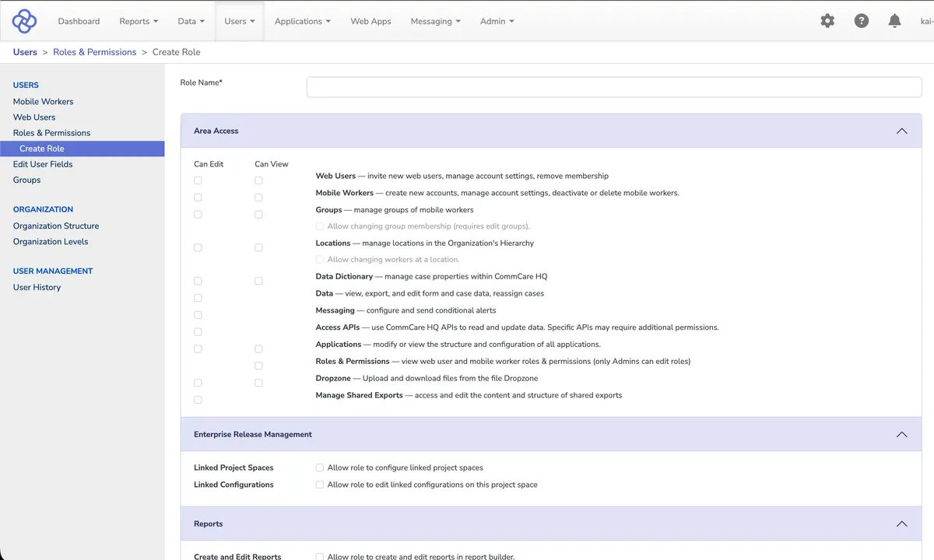Image resolution: width=934 pixels, height=560 pixels.
Task: Collapse the Reports section chevron
Action: click(902, 523)
